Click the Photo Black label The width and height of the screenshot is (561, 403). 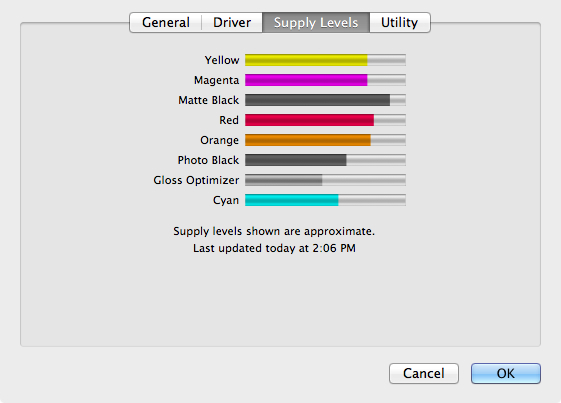click(x=208, y=160)
